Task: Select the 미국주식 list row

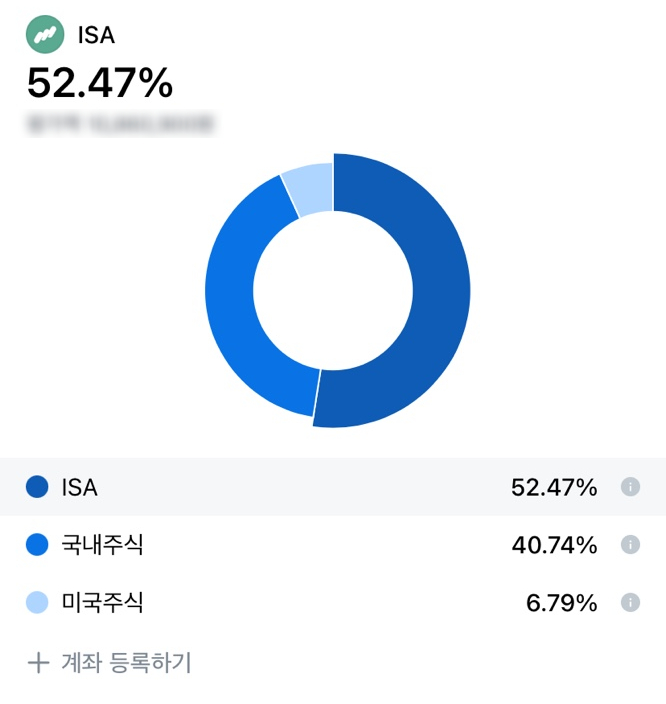Action: (333, 603)
